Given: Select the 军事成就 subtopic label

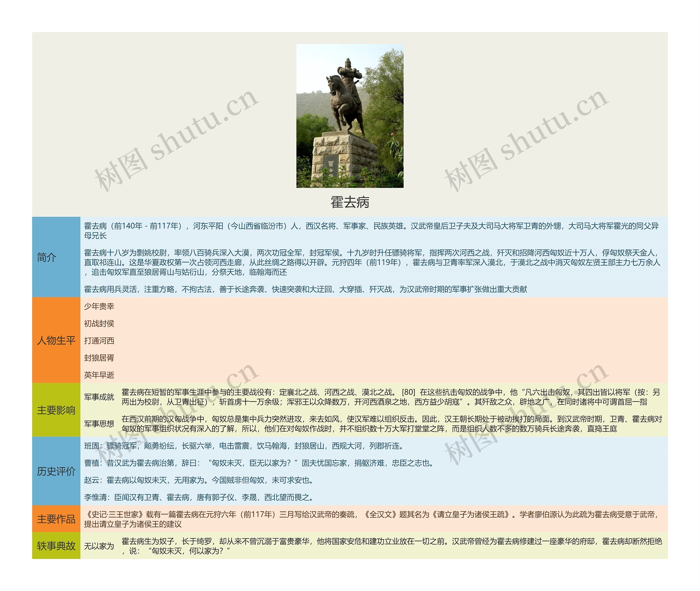Looking at the screenshot, I should 99,397.
